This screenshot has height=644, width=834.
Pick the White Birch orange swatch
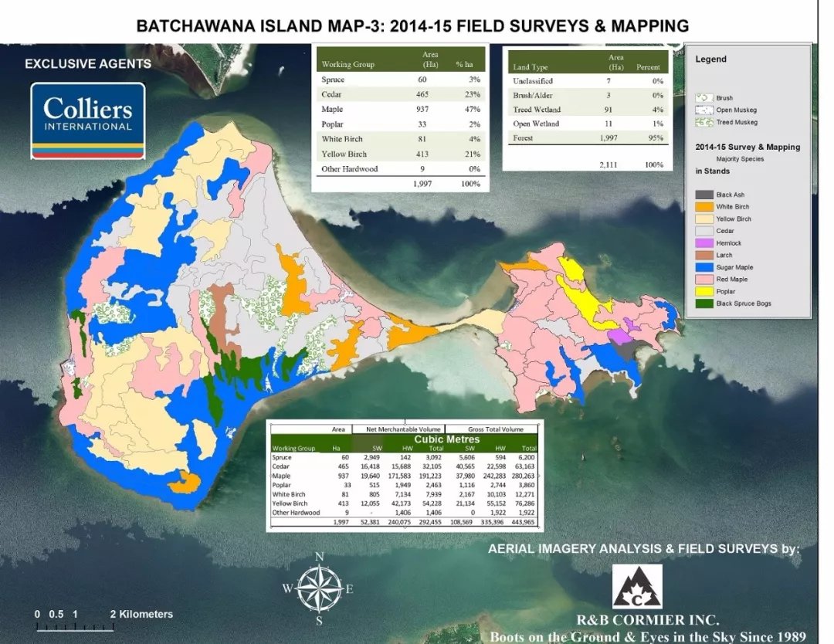pyautogui.click(x=704, y=207)
